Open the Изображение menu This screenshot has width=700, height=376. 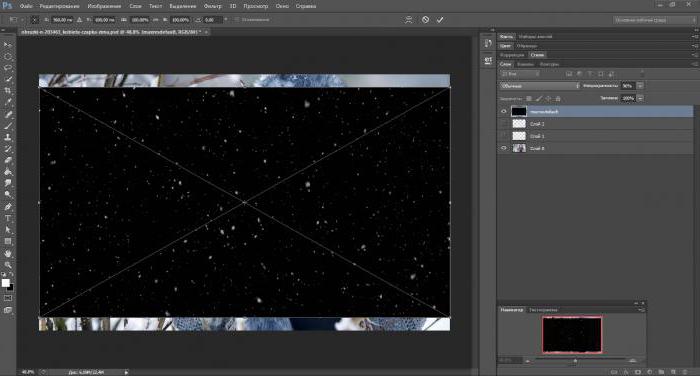[104, 6]
